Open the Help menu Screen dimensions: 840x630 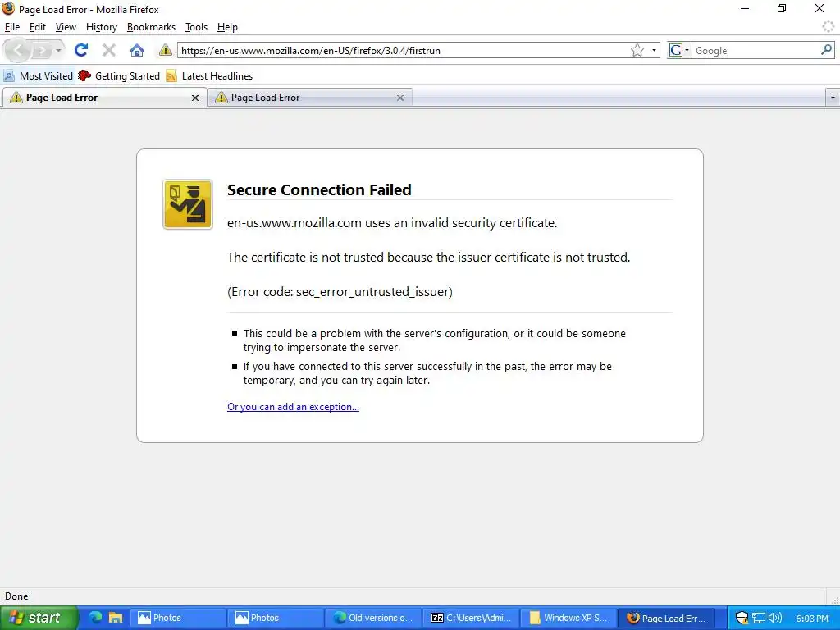pos(227,27)
